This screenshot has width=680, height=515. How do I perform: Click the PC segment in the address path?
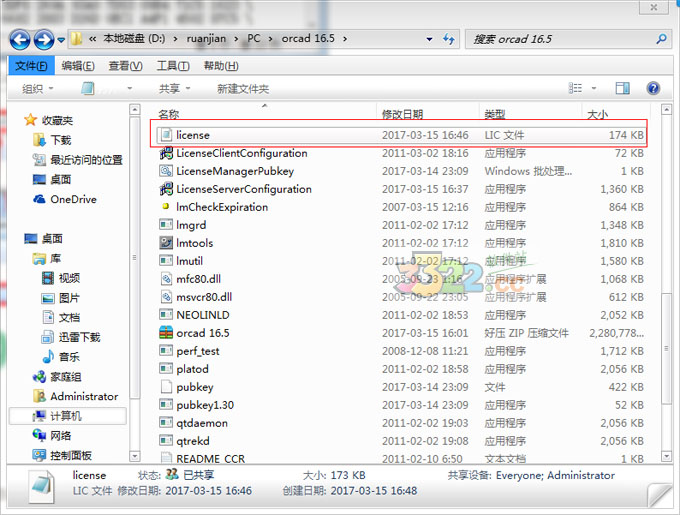pos(254,39)
